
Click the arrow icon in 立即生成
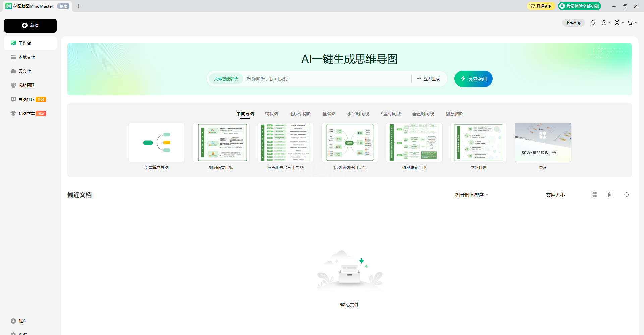(x=419, y=79)
